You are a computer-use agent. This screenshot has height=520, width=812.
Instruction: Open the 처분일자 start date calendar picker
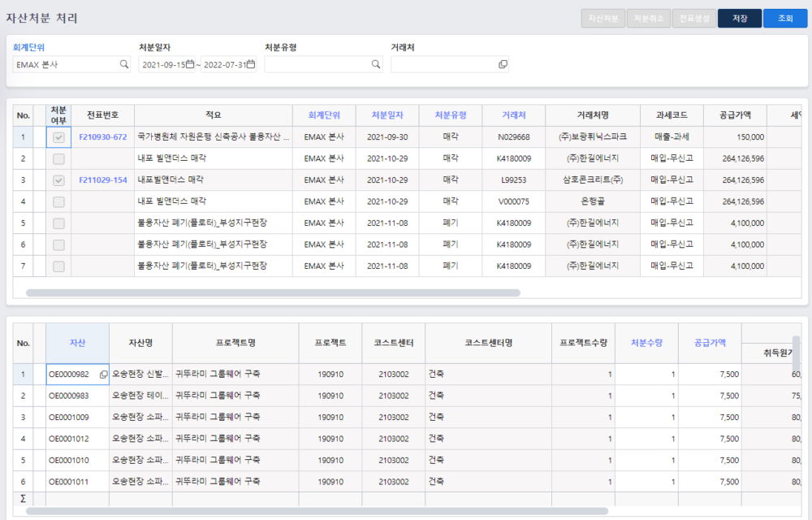[190, 64]
